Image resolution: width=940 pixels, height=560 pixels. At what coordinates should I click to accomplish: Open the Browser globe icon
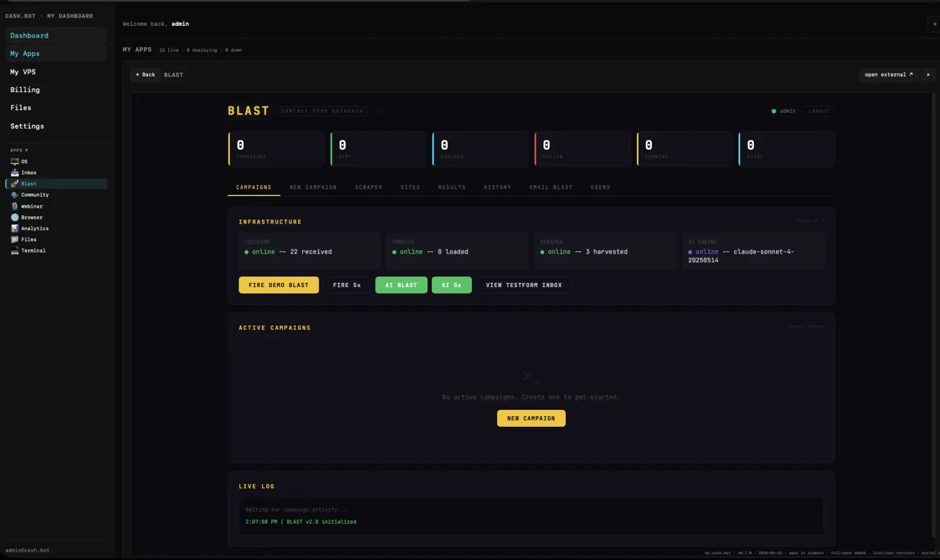[15, 217]
